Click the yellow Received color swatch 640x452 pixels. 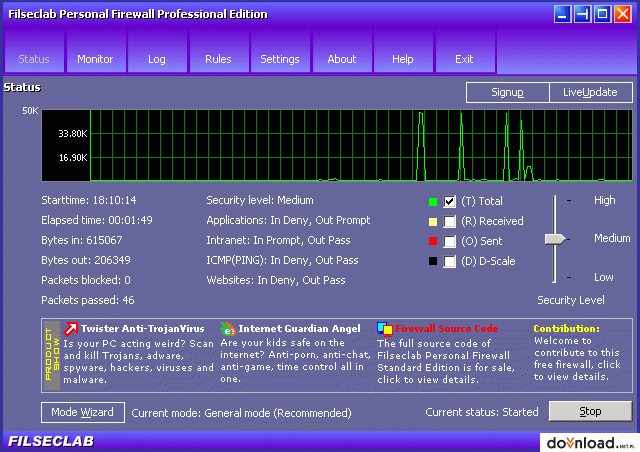tap(433, 222)
